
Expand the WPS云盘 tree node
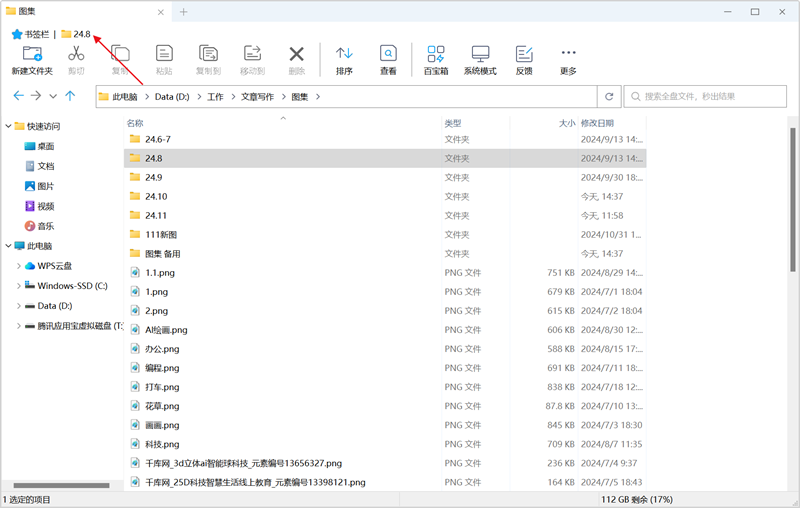(x=18, y=266)
